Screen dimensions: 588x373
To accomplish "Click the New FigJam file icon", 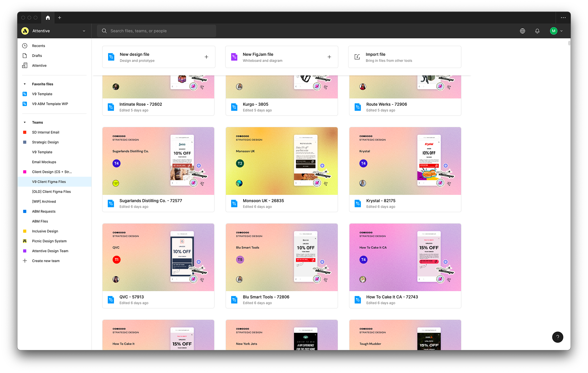I will click(234, 57).
